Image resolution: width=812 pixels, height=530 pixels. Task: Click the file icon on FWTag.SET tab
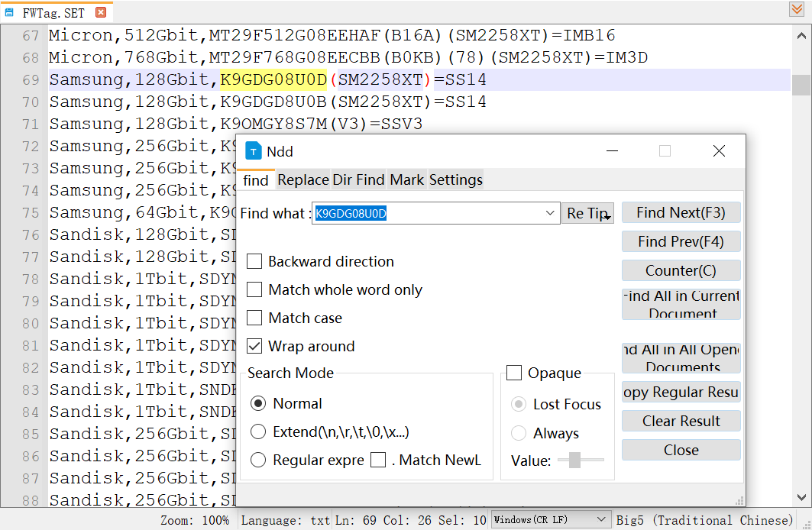point(10,12)
